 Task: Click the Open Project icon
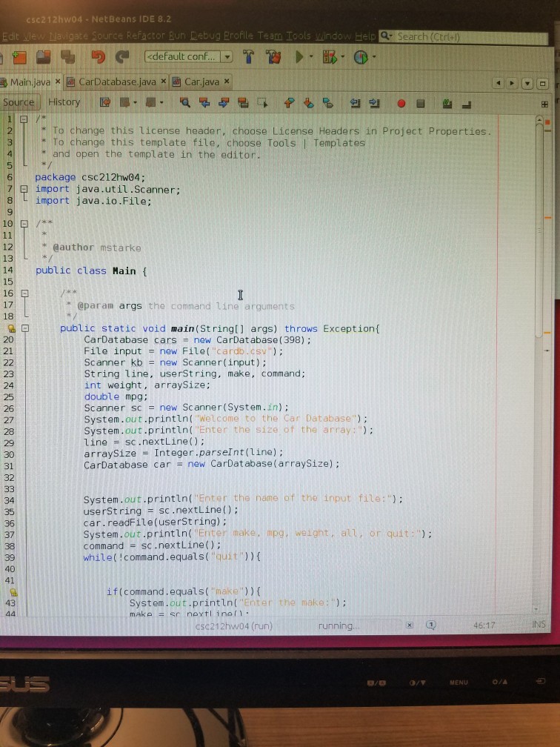(43, 57)
